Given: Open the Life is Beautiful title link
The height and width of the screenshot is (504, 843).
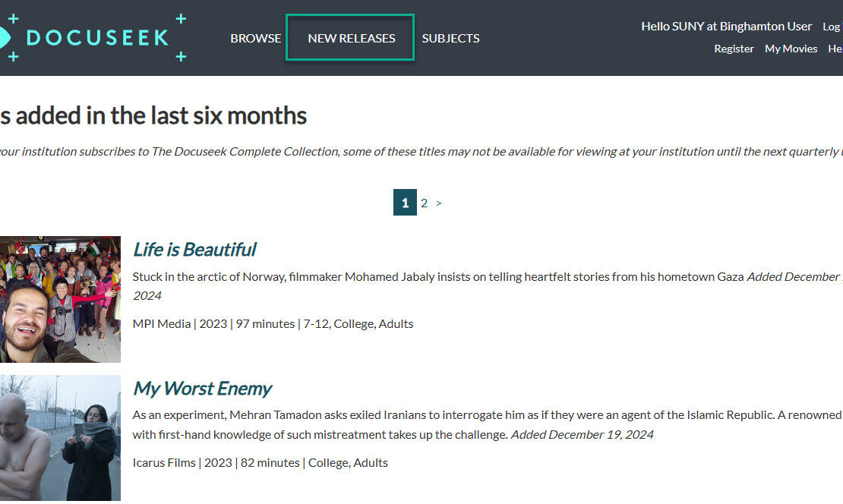Looking at the screenshot, I should (194, 249).
